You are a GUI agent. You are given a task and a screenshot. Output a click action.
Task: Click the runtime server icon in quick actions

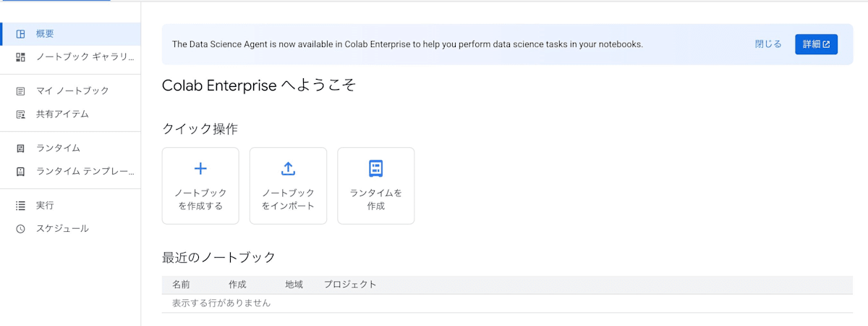(x=375, y=169)
